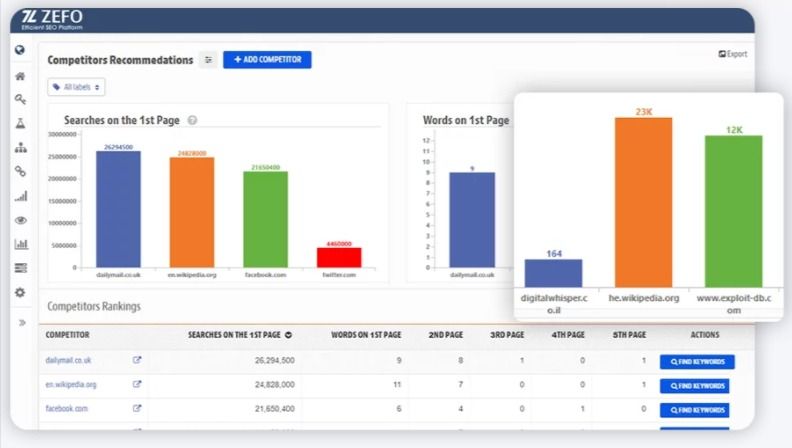792x448 pixels.
Task: Click the 3rd Page column header
Action: point(507,335)
